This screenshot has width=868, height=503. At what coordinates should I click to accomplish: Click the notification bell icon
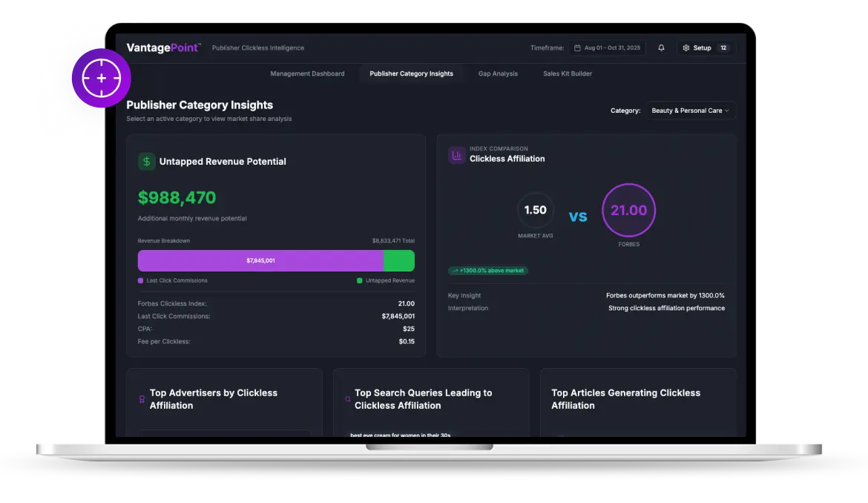click(x=661, y=48)
